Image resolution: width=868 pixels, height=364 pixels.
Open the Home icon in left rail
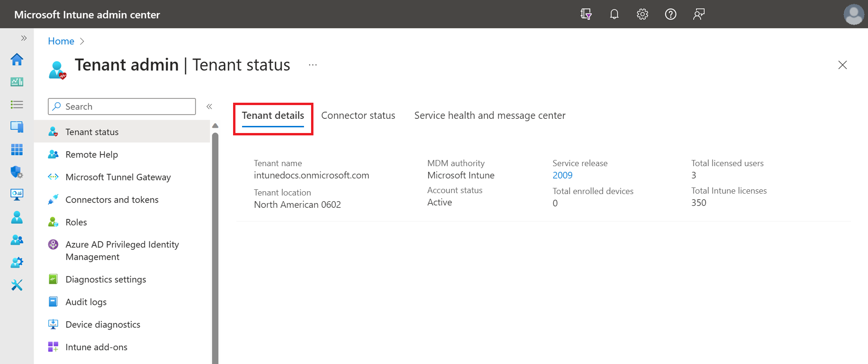[x=17, y=59]
